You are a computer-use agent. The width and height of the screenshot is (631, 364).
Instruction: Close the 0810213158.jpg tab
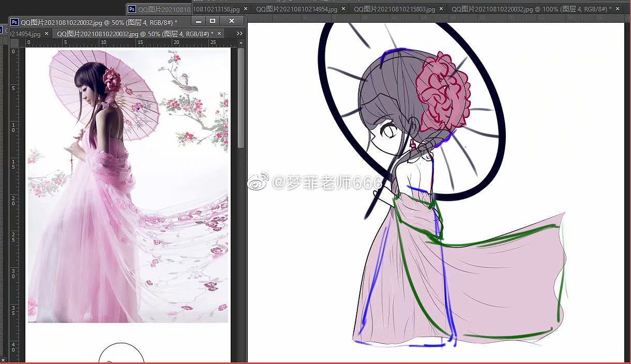tap(245, 9)
